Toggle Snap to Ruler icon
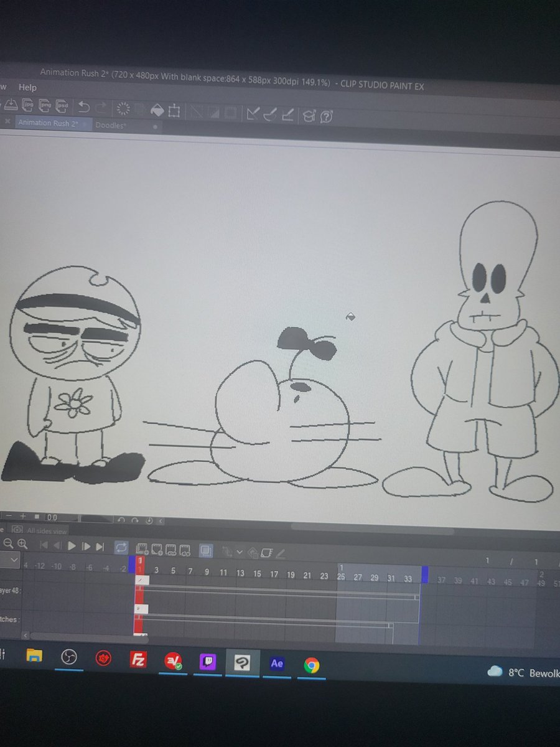The width and height of the screenshot is (560, 747). pyautogui.click(x=253, y=113)
